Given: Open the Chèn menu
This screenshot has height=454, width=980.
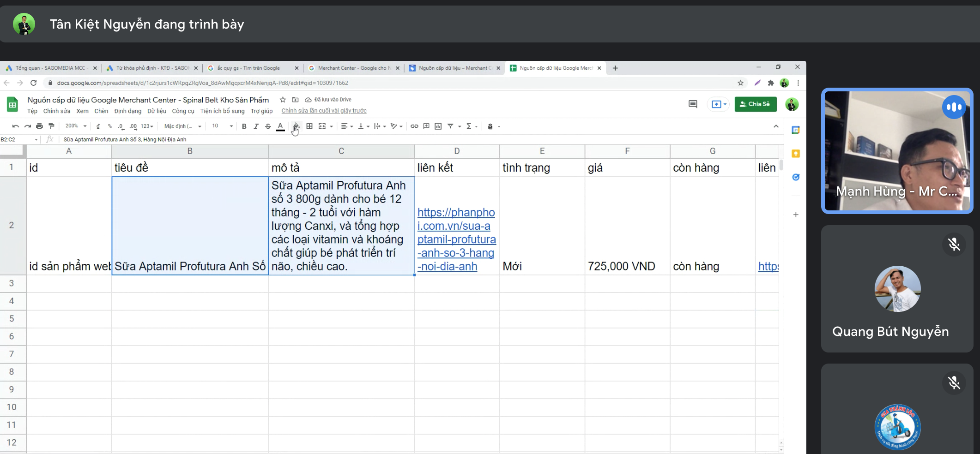Looking at the screenshot, I should [x=101, y=111].
